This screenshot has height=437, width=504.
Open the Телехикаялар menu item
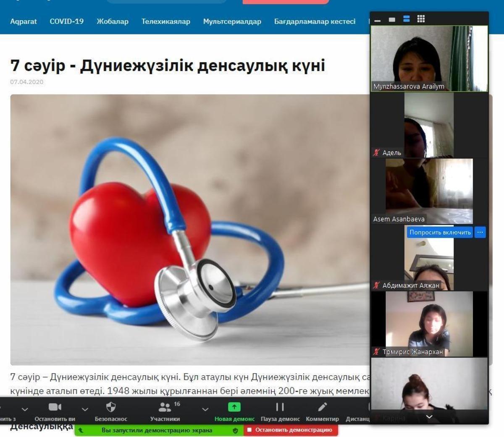[x=165, y=21]
